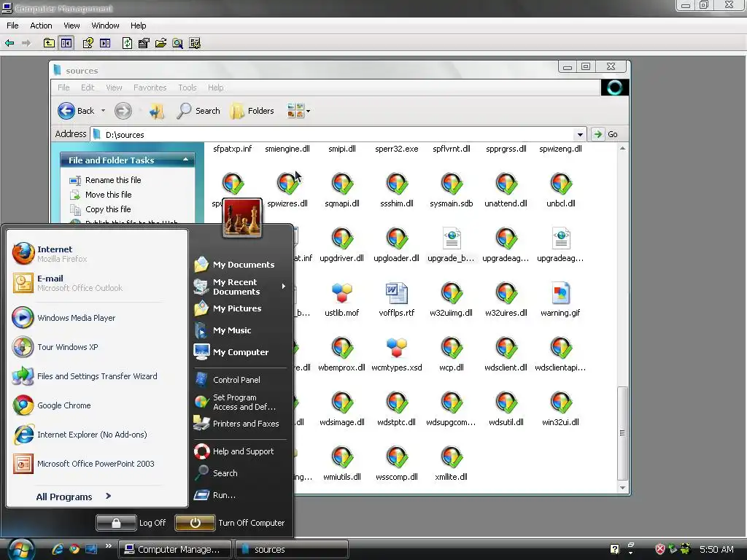Viewport: 747px width, 560px height.
Task: Open Windows Media Player
Action: pos(64,318)
